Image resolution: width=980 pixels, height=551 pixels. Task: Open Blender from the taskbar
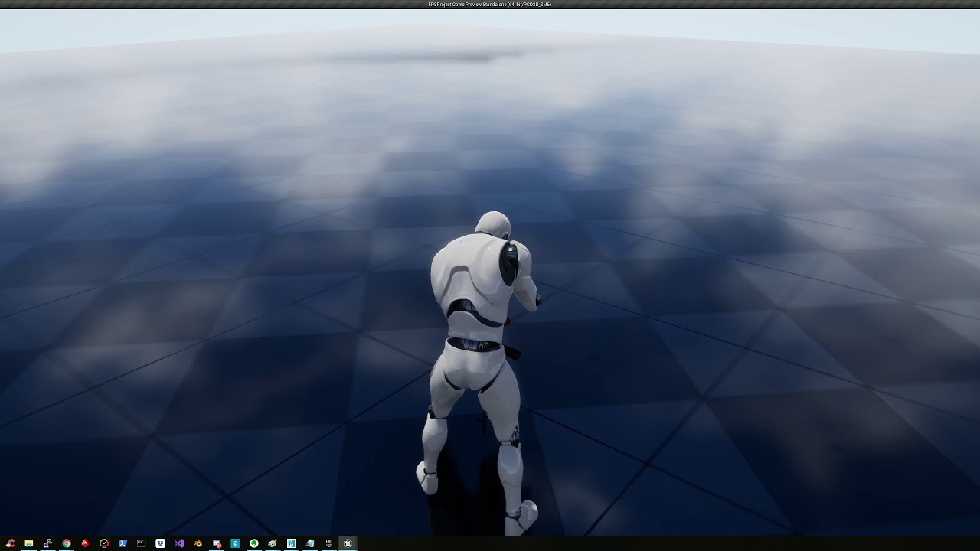pyautogui.click(x=198, y=543)
